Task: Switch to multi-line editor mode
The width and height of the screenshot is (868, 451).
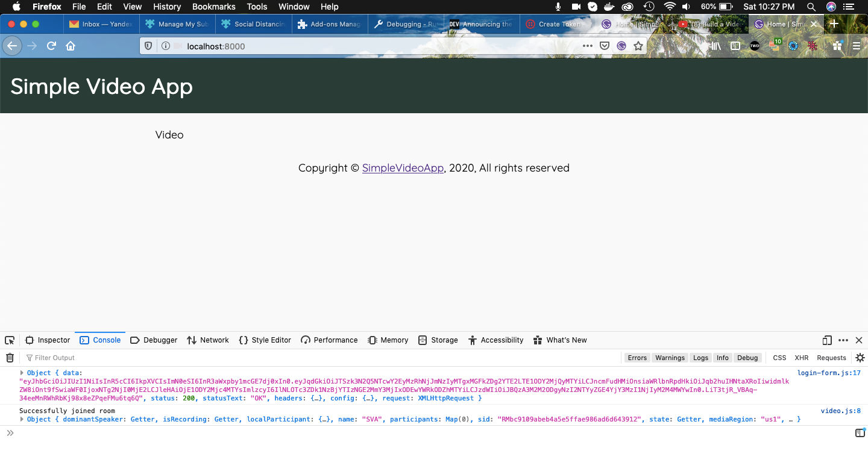Action: click(x=860, y=433)
